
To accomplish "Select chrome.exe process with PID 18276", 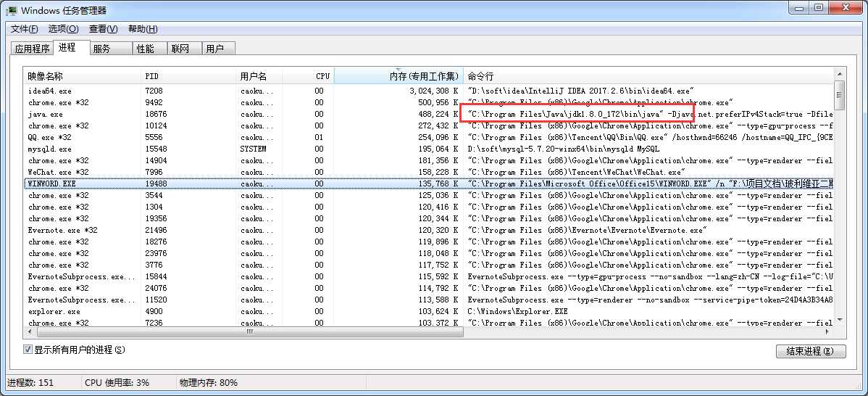I will click(428, 242).
